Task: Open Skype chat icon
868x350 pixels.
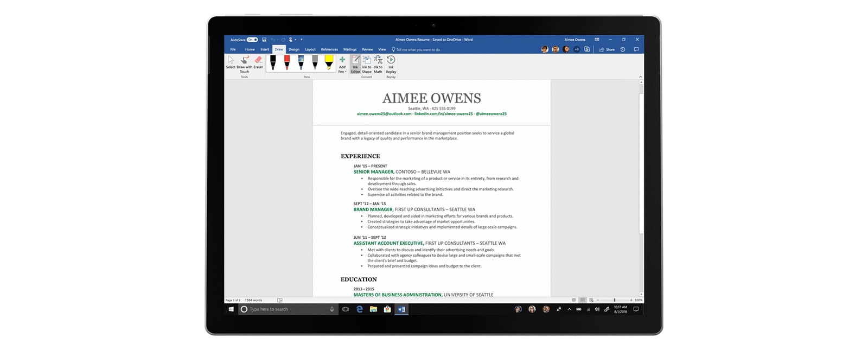Action: click(587, 49)
